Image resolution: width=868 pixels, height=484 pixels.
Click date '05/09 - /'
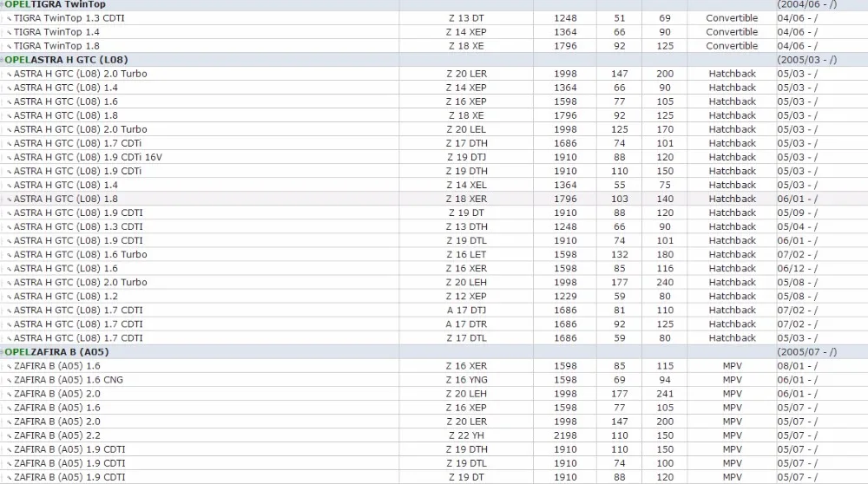797,213
